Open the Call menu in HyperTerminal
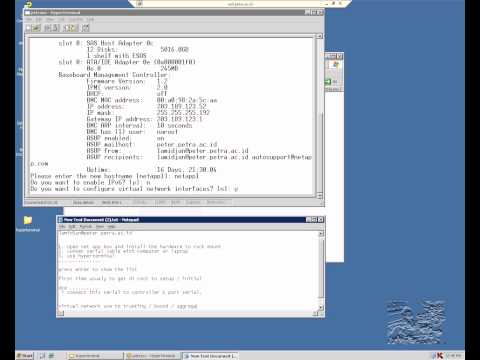Screen dimensions: 480x360 pos(62,20)
